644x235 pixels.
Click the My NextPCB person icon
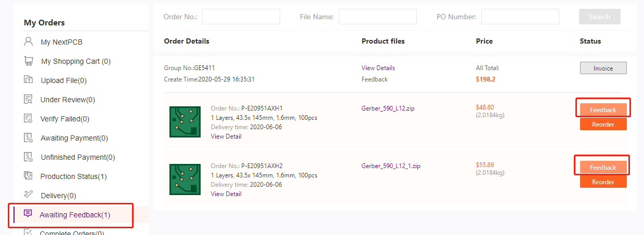click(29, 42)
